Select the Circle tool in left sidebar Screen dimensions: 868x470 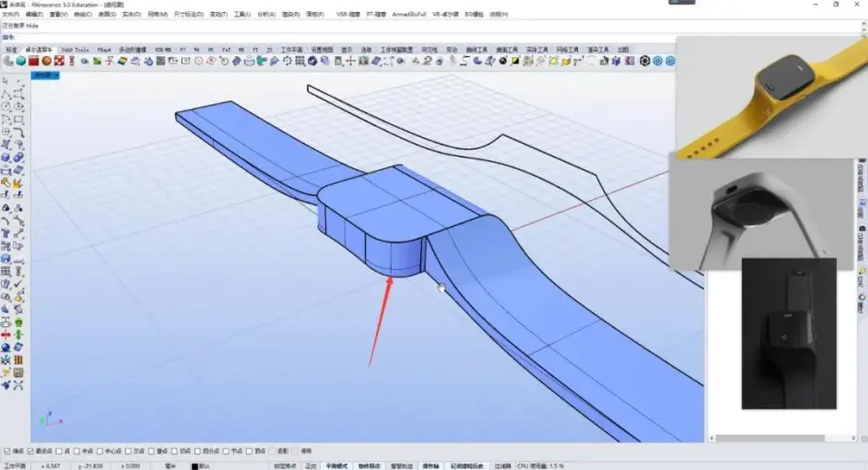pyautogui.click(x=6, y=106)
